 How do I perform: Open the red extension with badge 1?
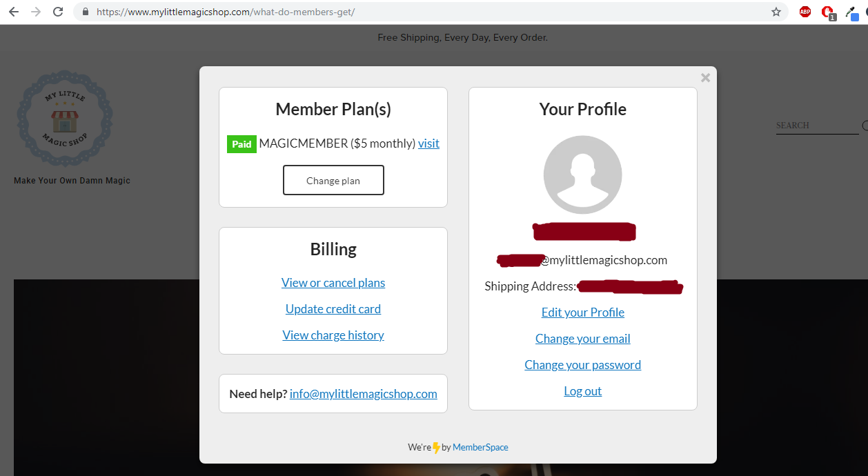pyautogui.click(x=828, y=12)
